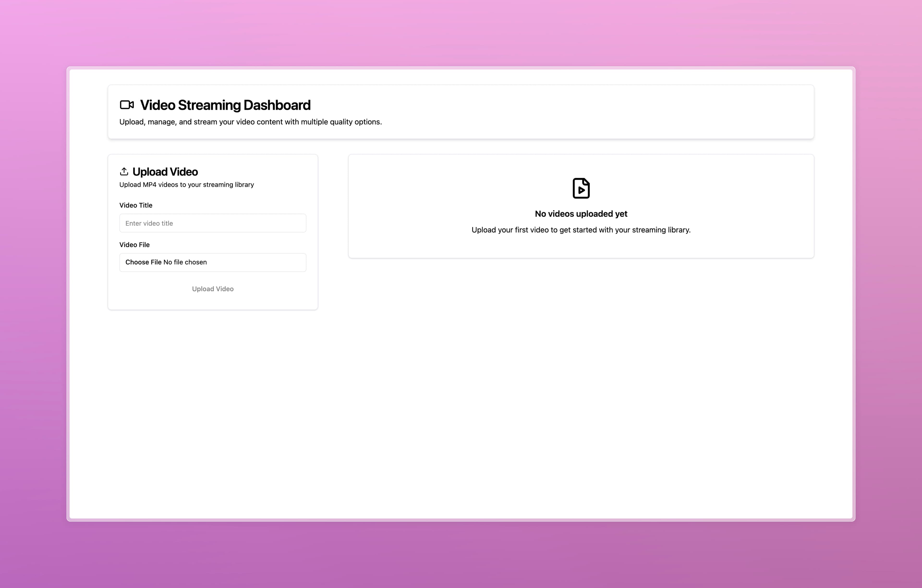The width and height of the screenshot is (922, 588).
Task: Click the Upload Video card heading
Action: coord(165,172)
